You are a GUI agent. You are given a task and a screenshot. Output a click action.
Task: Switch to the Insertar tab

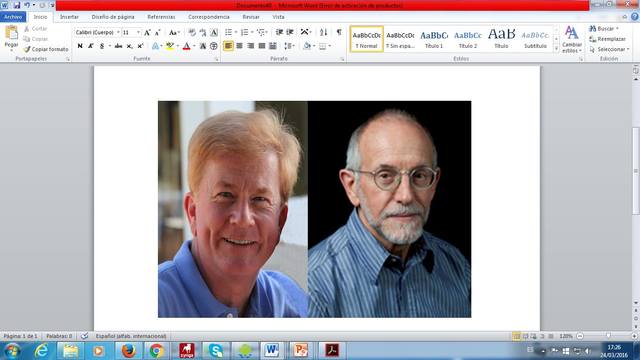pos(69,17)
